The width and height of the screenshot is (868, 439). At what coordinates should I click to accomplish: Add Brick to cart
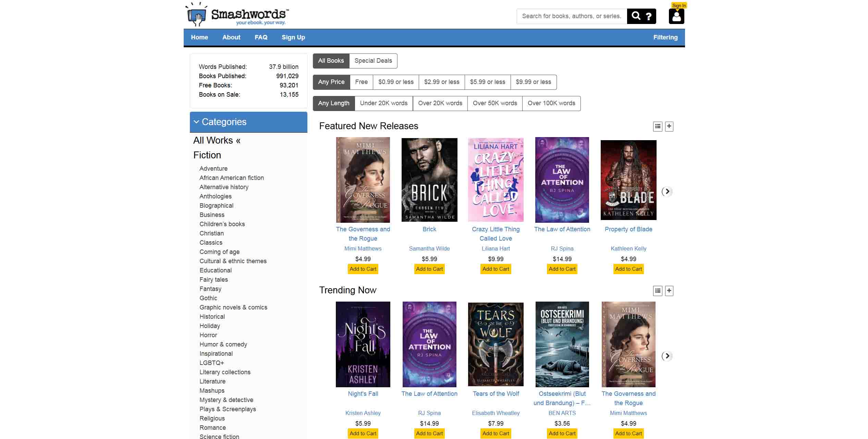pos(429,269)
